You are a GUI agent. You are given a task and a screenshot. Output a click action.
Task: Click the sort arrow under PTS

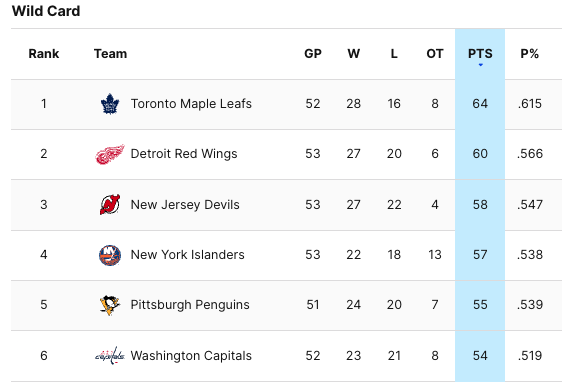click(480, 65)
